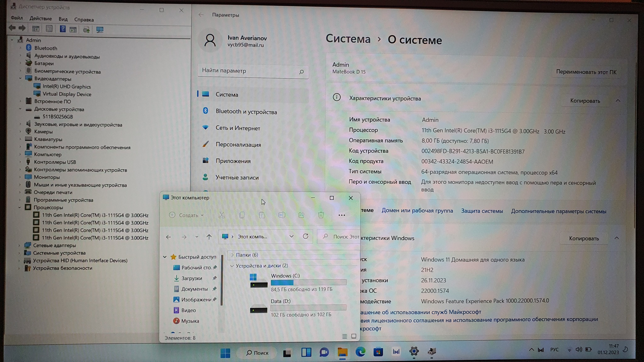Expand the Папки (6) group

pyautogui.click(x=232, y=255)
